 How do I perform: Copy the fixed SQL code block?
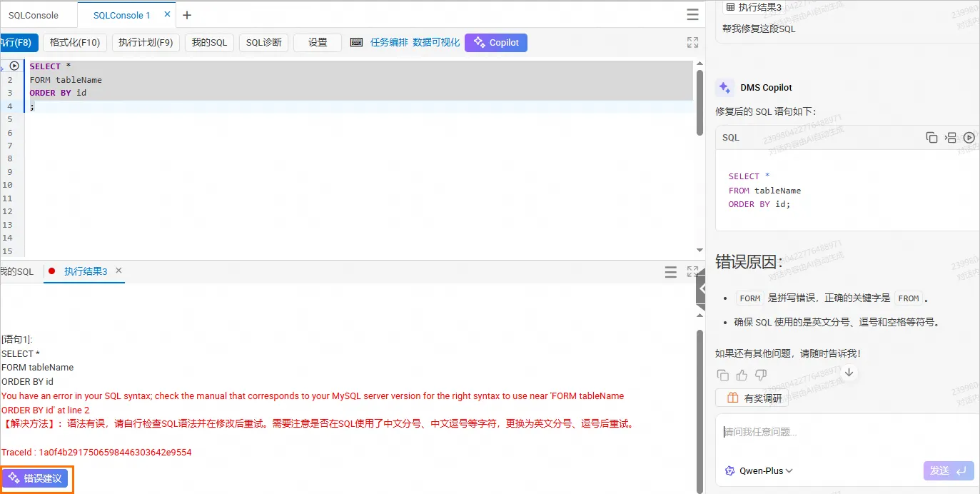(x=931, y=138)
